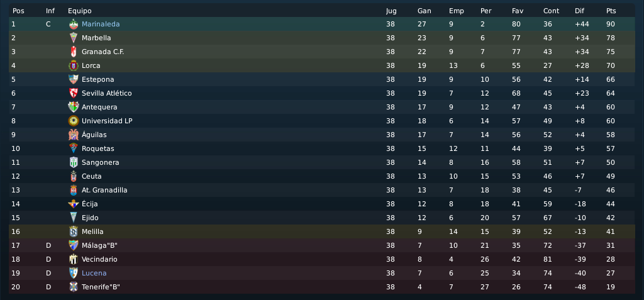
Task: Click the Granada C.F. crest icon
Action: point(74,52)
